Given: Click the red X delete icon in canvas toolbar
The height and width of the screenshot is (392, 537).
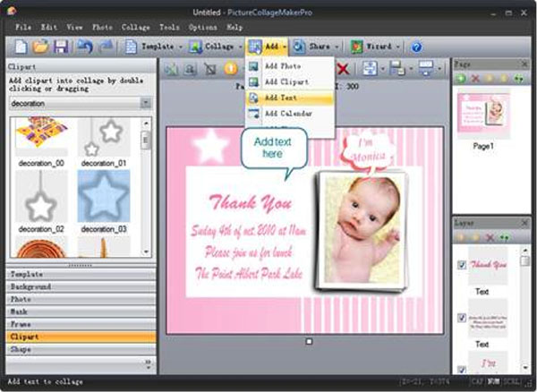Looking at the screenshot, I should click(x=342, y=70).
